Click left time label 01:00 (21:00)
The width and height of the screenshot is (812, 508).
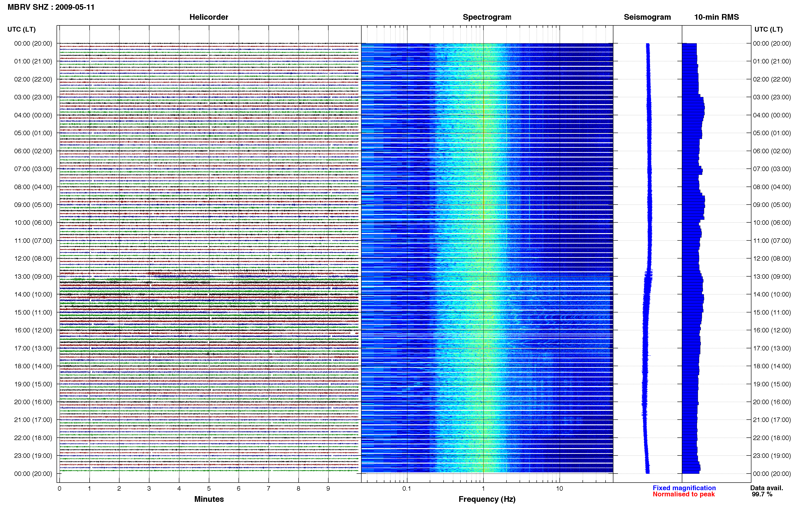[x=33, y=62]
